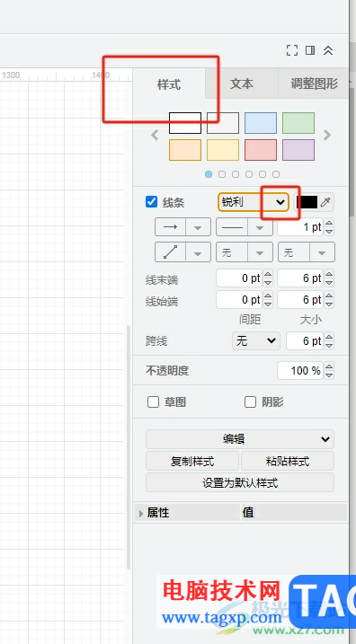Open the 跨线 无 dropdown
This screenshot has height=644, width=356.
[255, 341]
